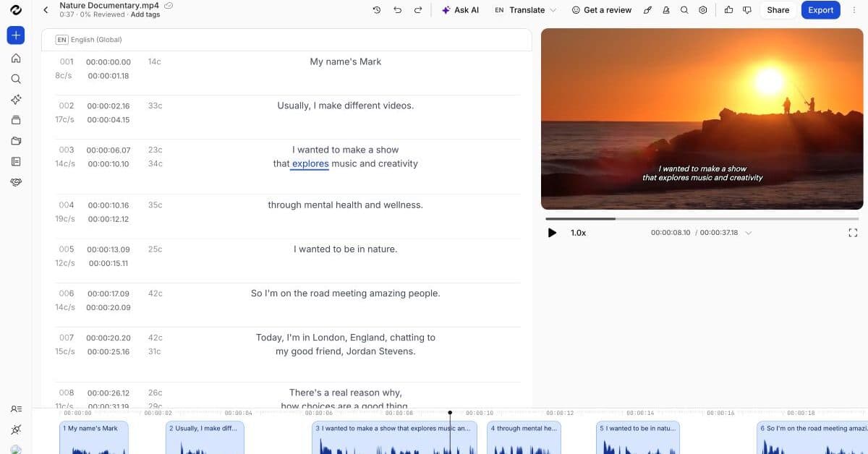The image size is (868, 454).
Task: Click end timecode 00:00:04.15 of subtitle 002
Action: pos(109,120)
